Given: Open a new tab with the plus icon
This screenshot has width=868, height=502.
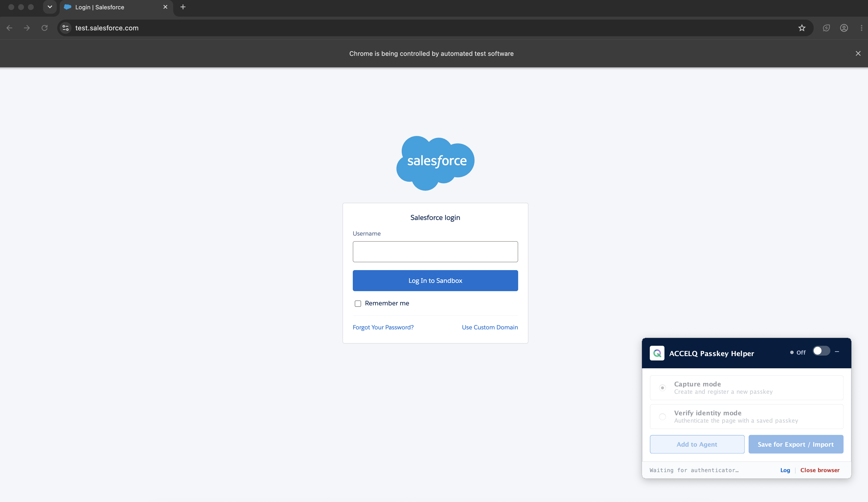Looking at the screenshot, I should click(x=183, y=7).
